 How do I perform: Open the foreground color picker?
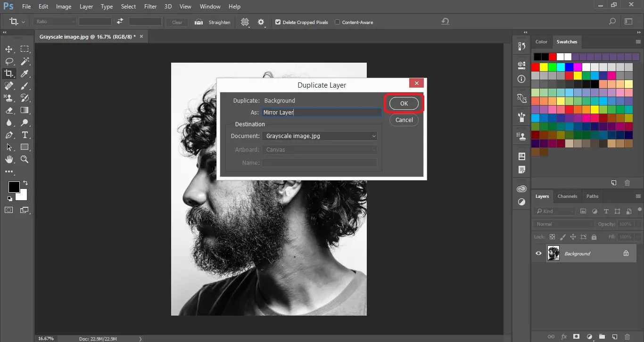click(14, 187)
